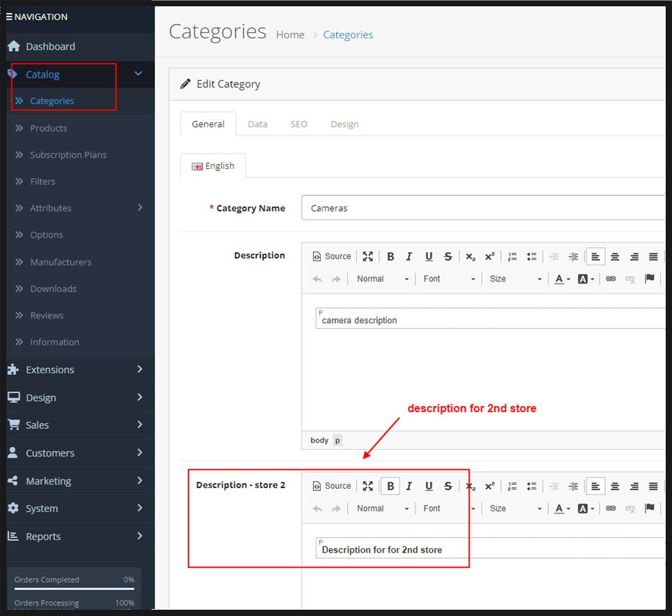Toggle bold in the store 2 editor
Screen dimensions: 672x616
pyautogui.click(x=390, y=486)
